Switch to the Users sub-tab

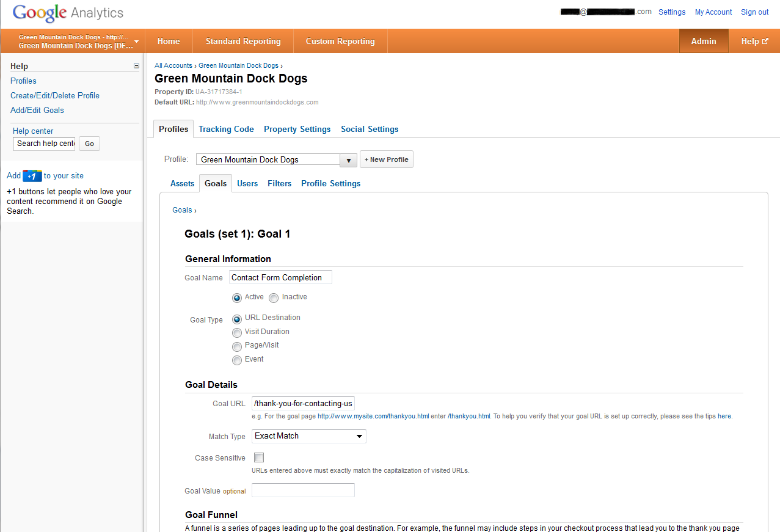click(x=247, y=183)
